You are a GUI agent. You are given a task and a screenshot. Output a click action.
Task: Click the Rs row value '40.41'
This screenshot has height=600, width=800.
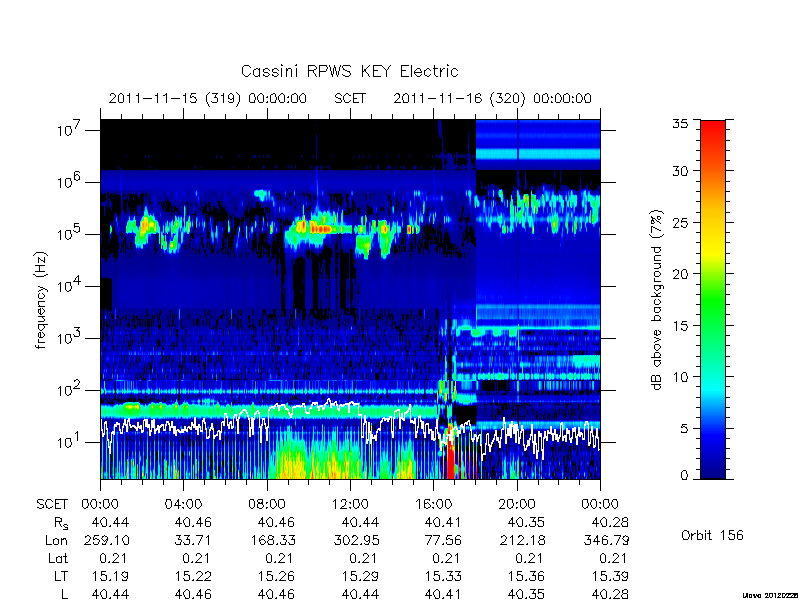[443, 522]
